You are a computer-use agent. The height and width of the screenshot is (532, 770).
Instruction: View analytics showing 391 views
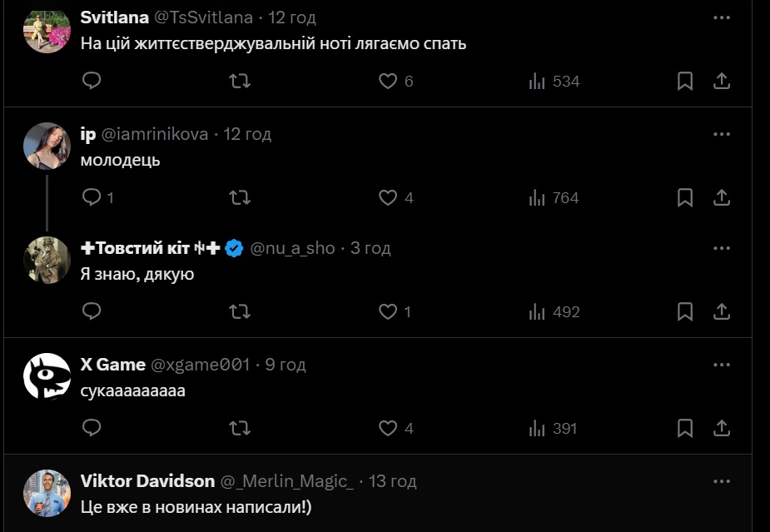[x=554, y=428]
